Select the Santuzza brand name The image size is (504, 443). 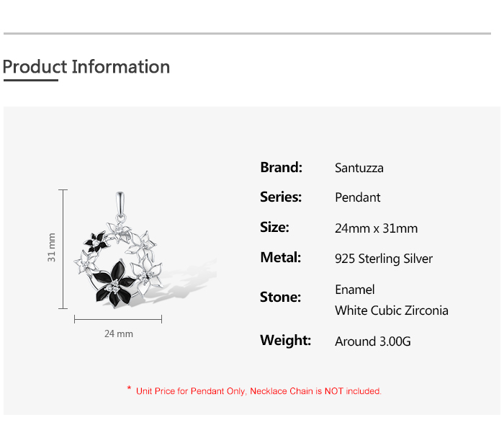(359, 168)
